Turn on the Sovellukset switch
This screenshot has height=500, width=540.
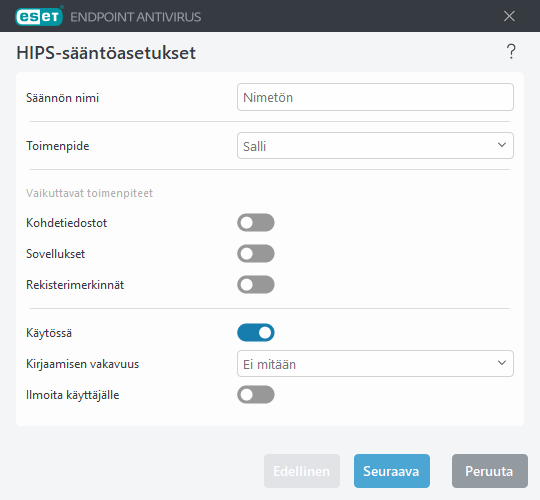tap(256, 253)
